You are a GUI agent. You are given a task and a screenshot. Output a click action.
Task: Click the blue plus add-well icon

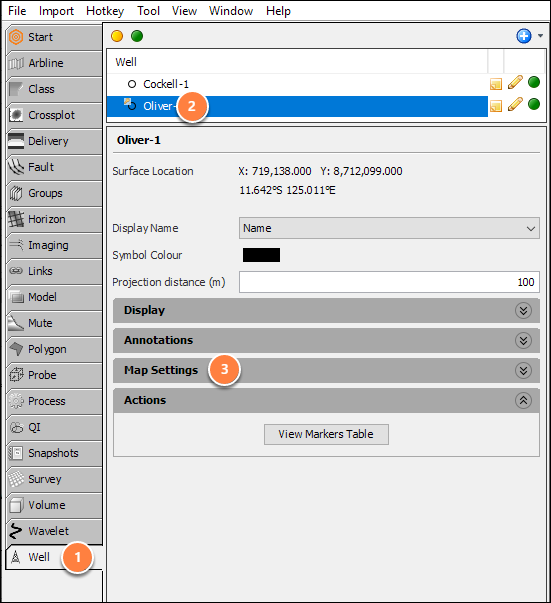pyautogui.click(x=523, y=36)
